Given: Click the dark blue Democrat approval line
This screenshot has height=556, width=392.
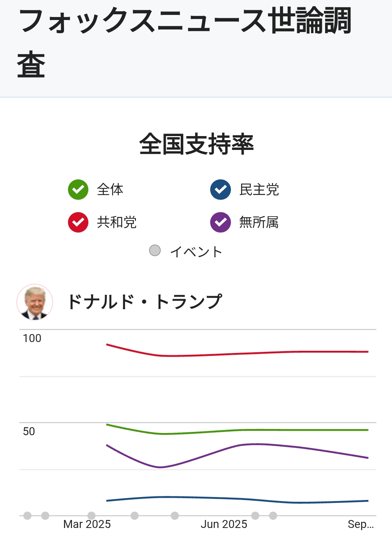Looking at the screenshot, I should 218,498.
